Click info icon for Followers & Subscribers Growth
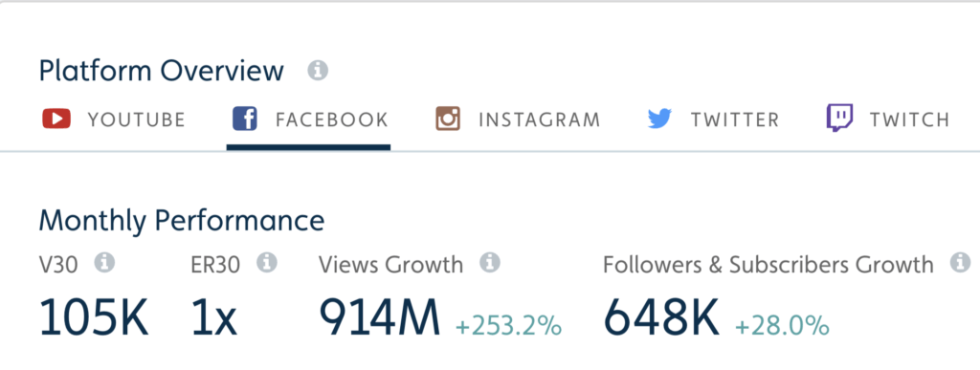 (960, 263)
